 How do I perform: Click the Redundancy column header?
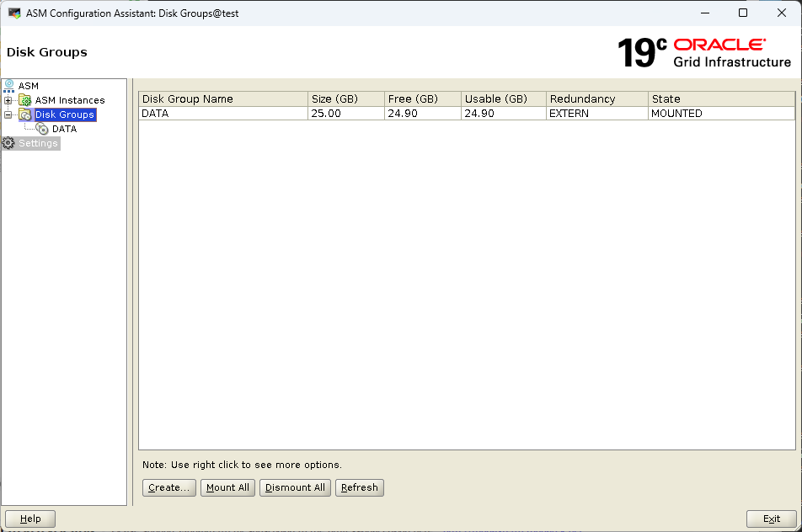coord(597,98)
